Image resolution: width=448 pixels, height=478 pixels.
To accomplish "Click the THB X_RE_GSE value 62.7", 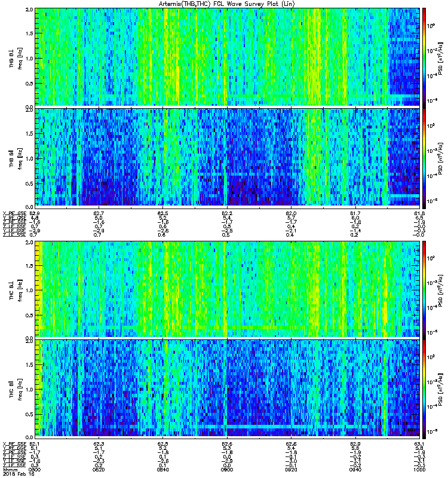I will [99, 213].
